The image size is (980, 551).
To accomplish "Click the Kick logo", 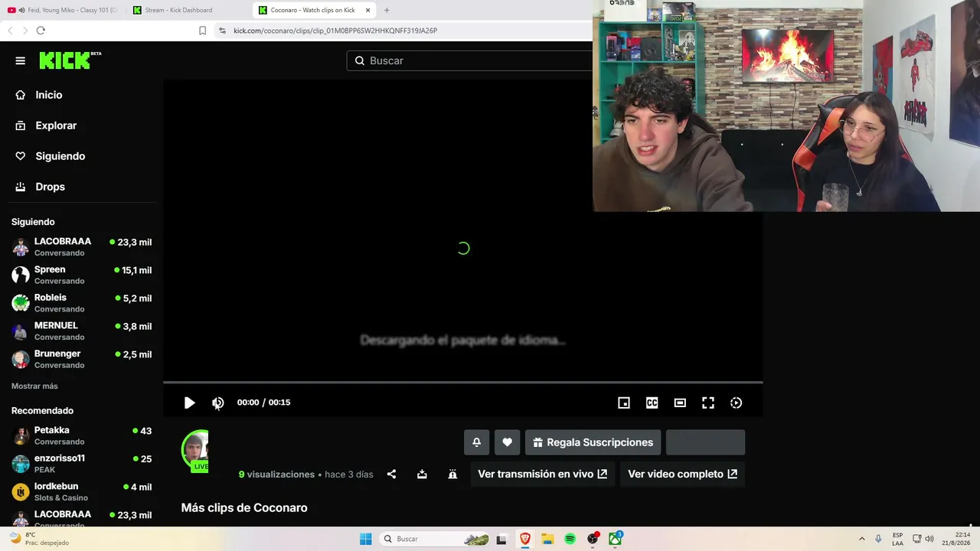I will (70, 60).
